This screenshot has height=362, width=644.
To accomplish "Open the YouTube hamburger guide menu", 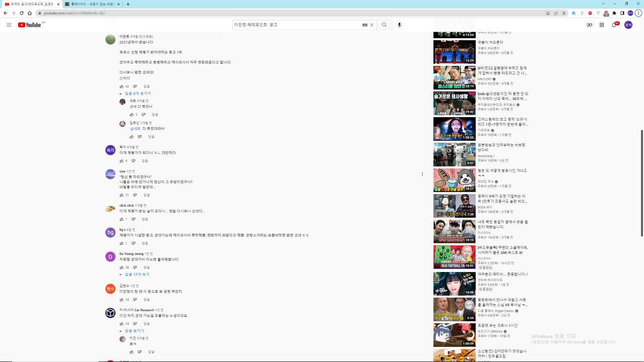I will (9, 25).
